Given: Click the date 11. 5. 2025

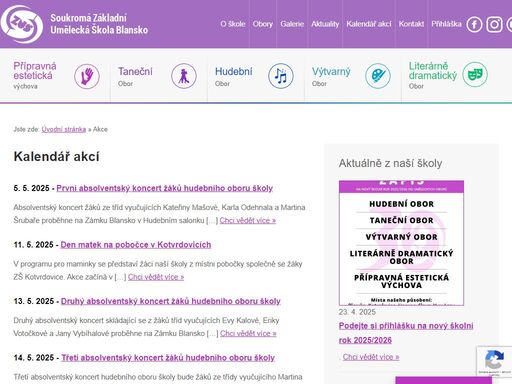Looking at the screenshot, I should click(33, 245).
